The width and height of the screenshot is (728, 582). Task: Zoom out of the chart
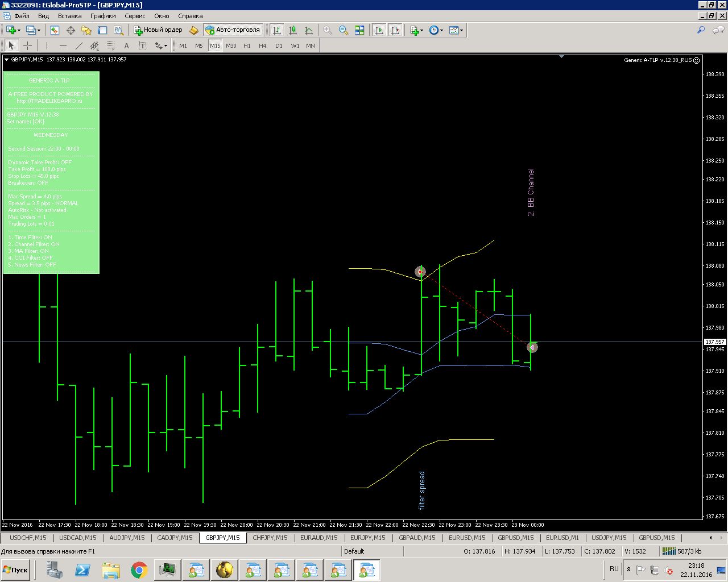[344, 30]
